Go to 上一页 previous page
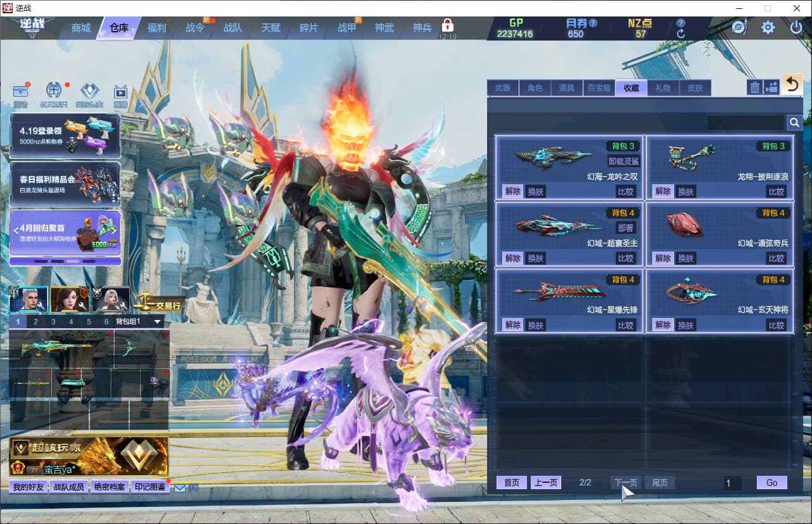Image resolution: width=812 pixels, height=524 pixels. click(546, 483)
